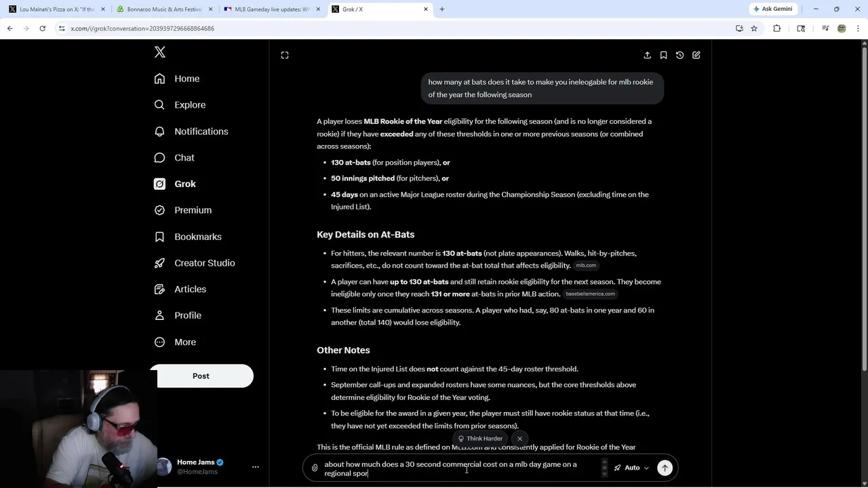Close the Grok / X tab
Viewport: 868px width, 488px height.
coord(426,9)
